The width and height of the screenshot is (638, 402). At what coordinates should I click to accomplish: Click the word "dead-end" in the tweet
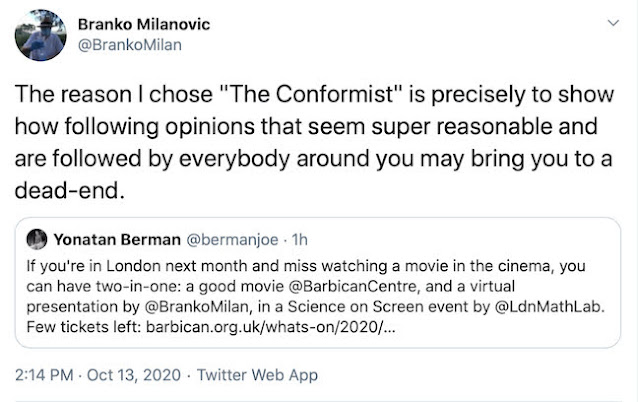pyautogui.click(x=59, y=190)
